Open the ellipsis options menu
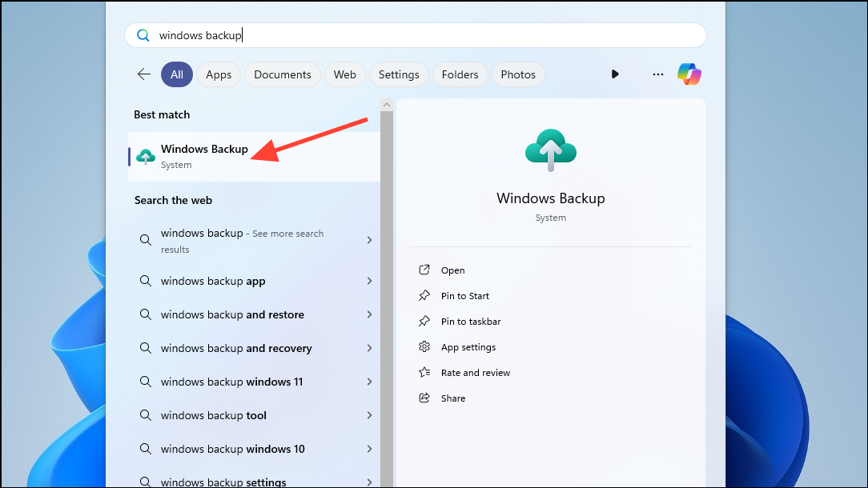Screen dimensions: 868x488 point(657,74)
